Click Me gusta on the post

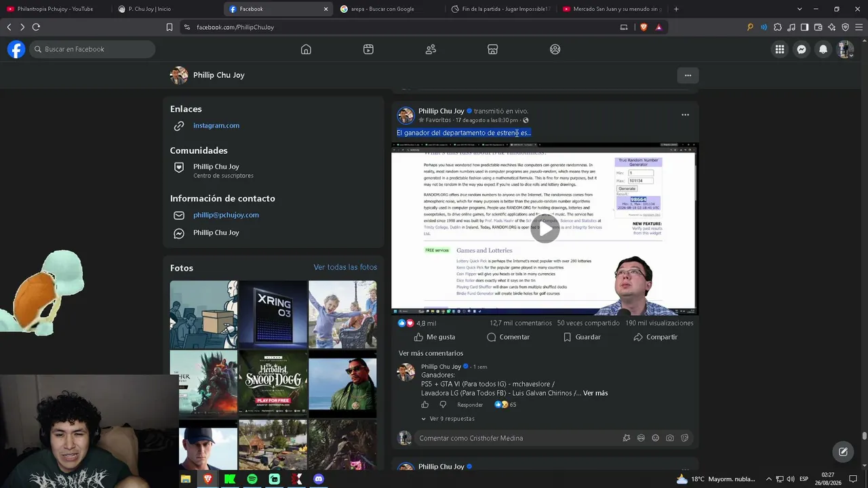pyautogui.click(x=435, y=337)
